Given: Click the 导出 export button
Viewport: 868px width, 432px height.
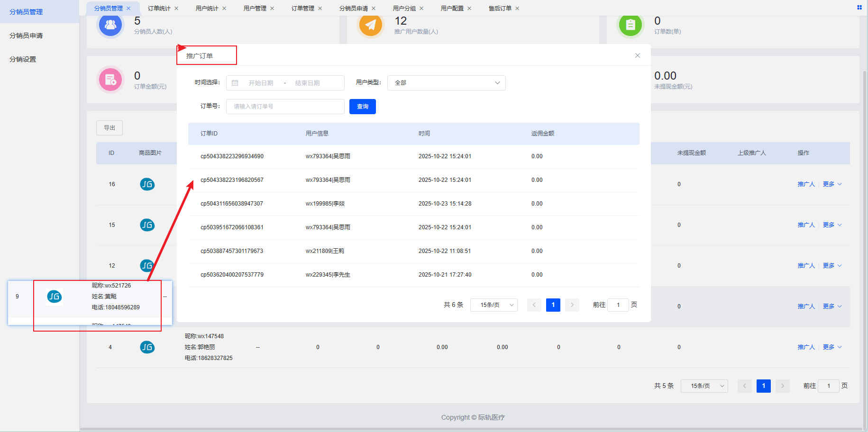Looking at the screenshot, I should click(110, 128).
